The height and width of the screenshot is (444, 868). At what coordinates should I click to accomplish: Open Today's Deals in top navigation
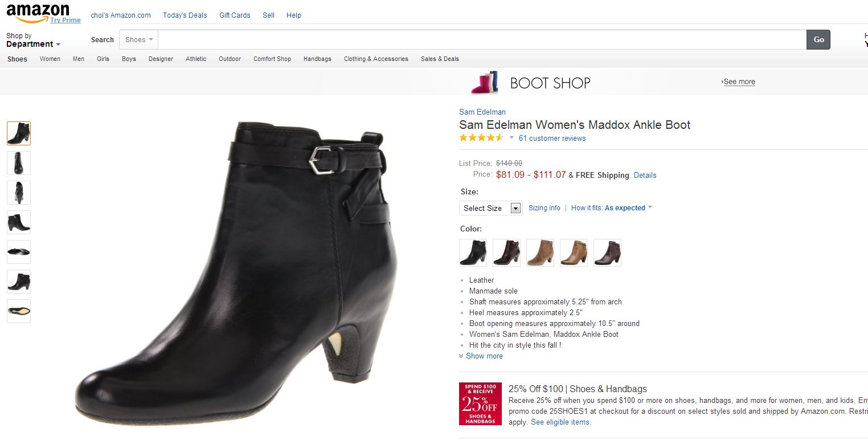pyautogui.click(x=185, y=15)
